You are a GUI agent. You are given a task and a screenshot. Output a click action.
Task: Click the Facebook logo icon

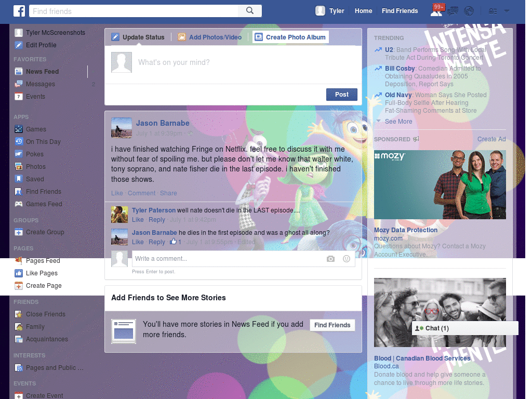coord(19,11)
